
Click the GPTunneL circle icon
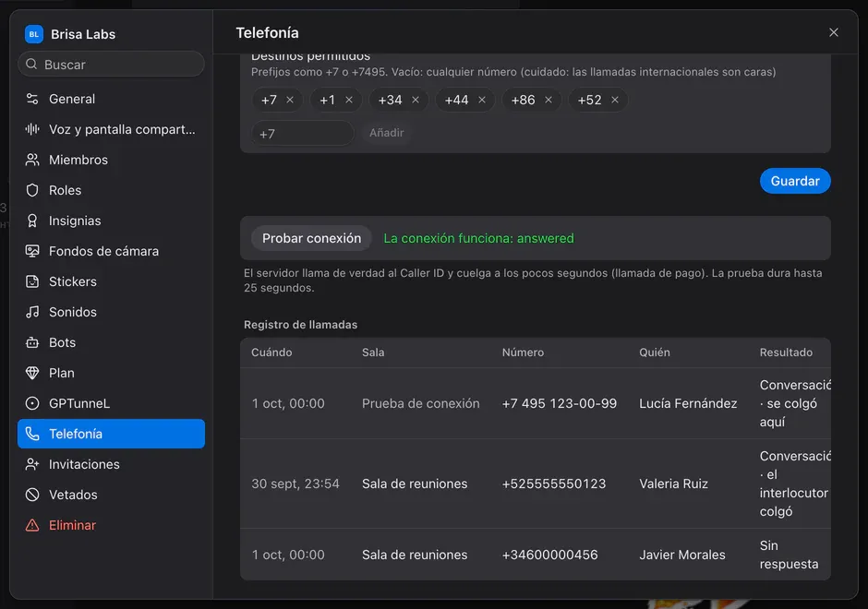(x=32, y=403)
